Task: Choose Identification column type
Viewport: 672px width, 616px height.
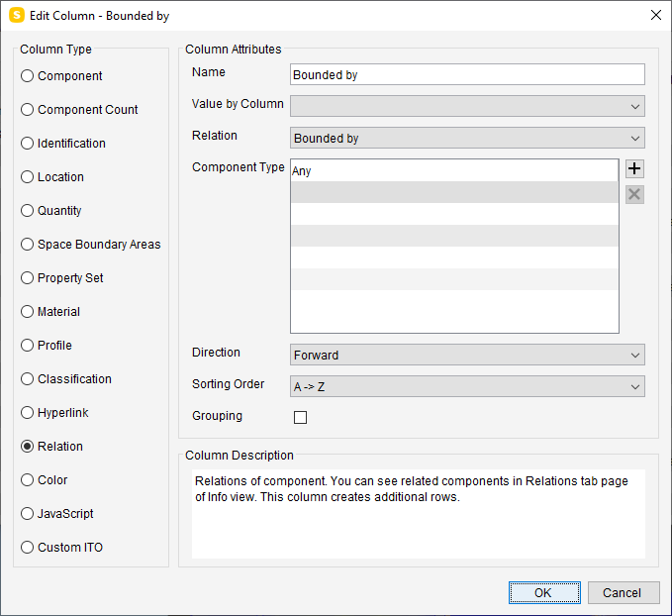Action: [27, 144]
